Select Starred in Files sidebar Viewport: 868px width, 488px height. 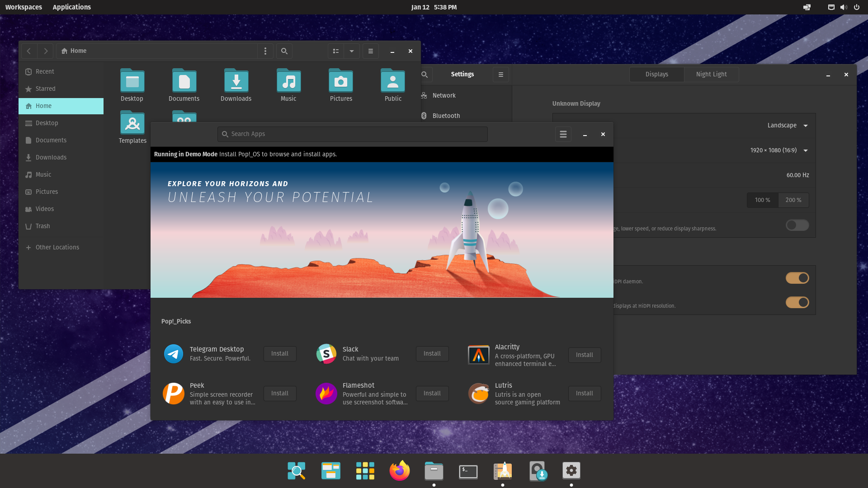61,89
